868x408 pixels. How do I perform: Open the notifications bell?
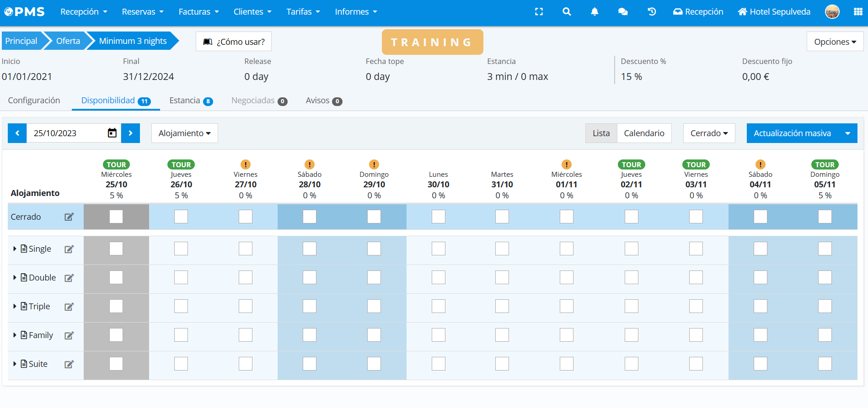point(595,12)
